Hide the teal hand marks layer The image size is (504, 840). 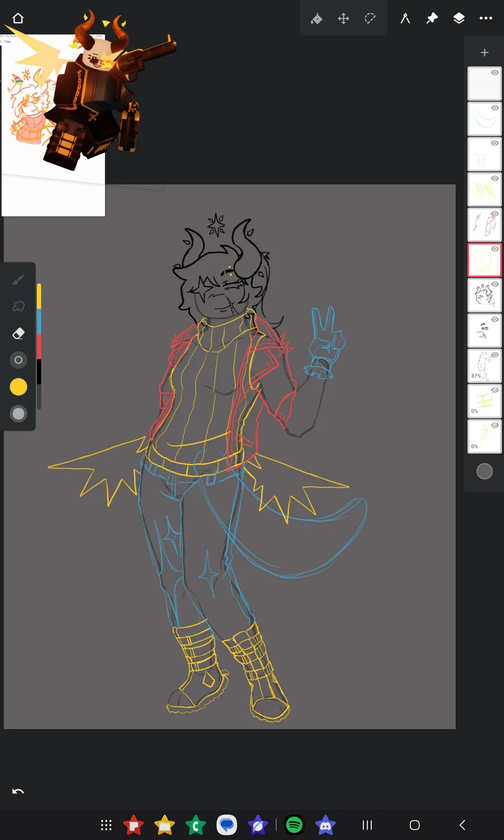[x=495, y=143]
